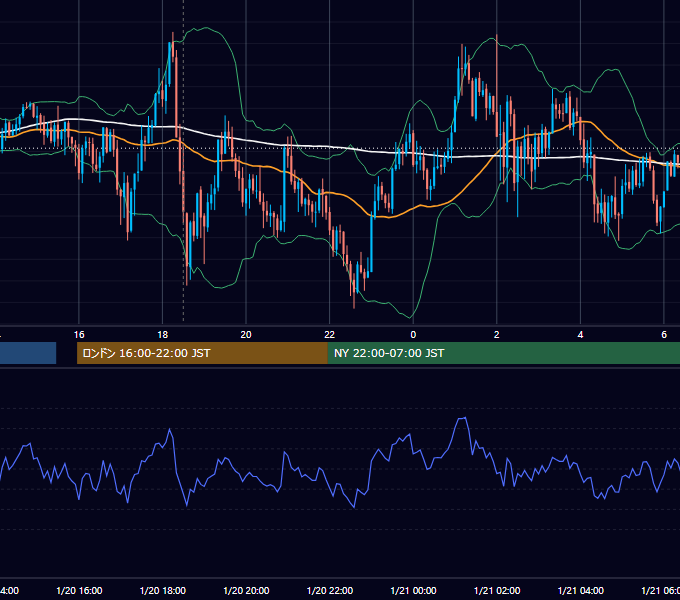This screenshot has width=680, height=600.
Task: Click the 1/20 22:00 date label
Action: (x=330, y=590)
